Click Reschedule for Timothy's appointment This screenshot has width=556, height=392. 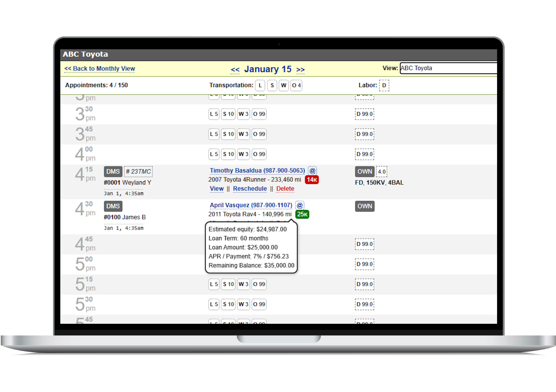250,189
